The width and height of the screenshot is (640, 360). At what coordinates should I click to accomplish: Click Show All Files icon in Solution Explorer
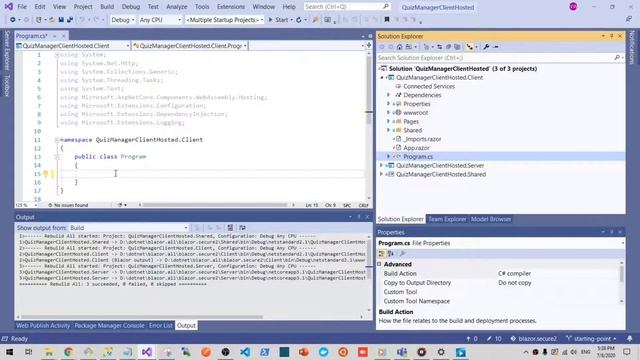click(457, 47)
